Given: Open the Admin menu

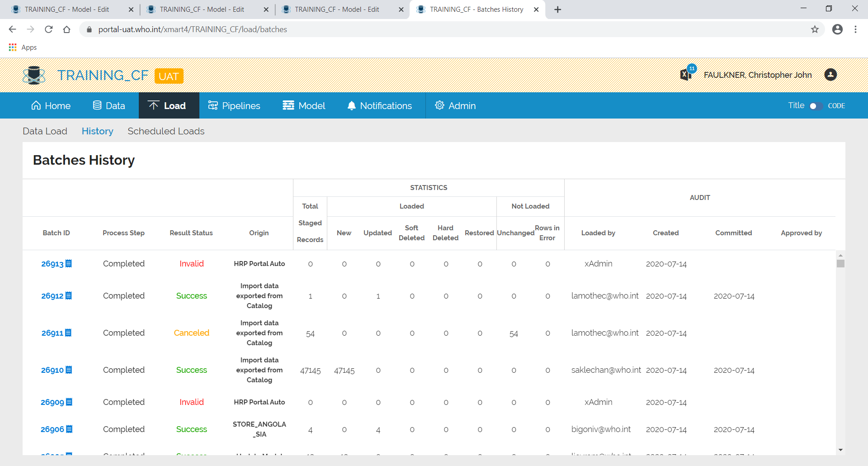Looking at the screenshot, I should (455, 105).
